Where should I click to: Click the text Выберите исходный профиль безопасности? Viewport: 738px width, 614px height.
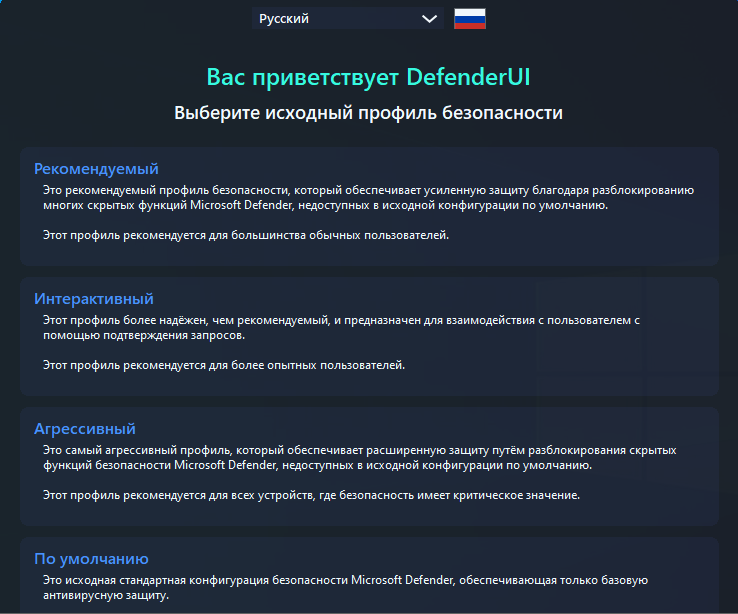click(369, 113)
